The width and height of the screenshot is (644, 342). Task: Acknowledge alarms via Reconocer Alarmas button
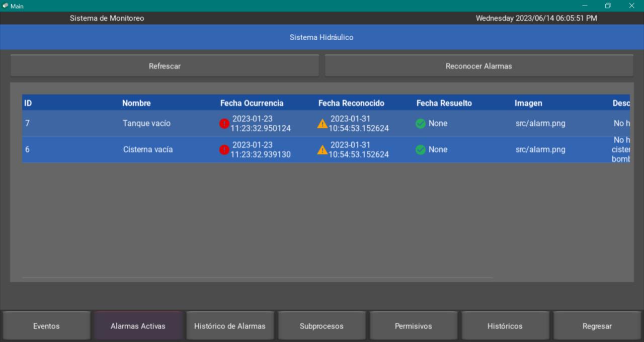click(x=479, y=66)
